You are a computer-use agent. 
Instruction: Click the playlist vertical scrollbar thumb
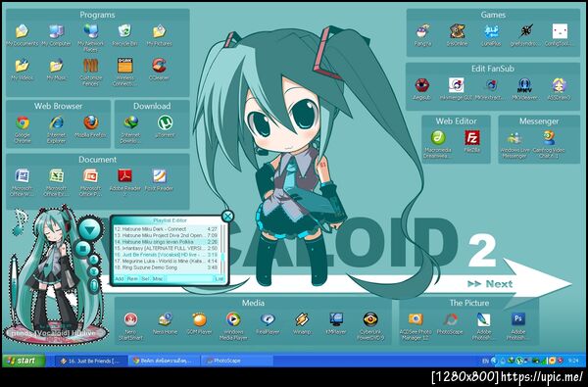pos(222,257)
